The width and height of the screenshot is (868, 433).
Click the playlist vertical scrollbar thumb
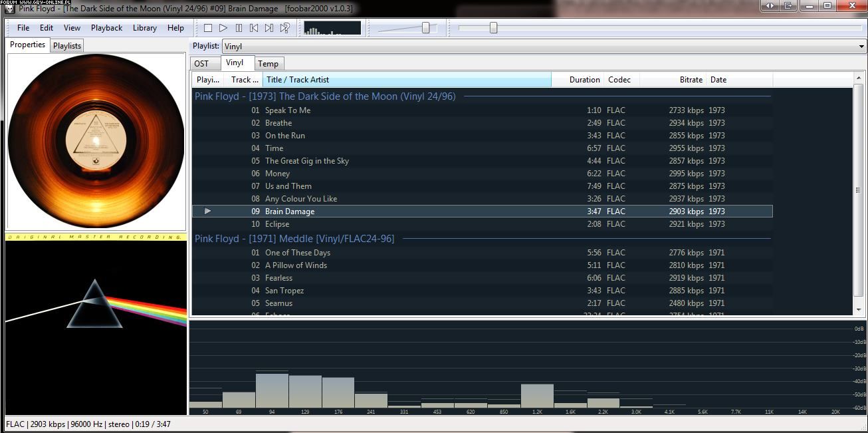pyautogui.click(x=859, y=190)
